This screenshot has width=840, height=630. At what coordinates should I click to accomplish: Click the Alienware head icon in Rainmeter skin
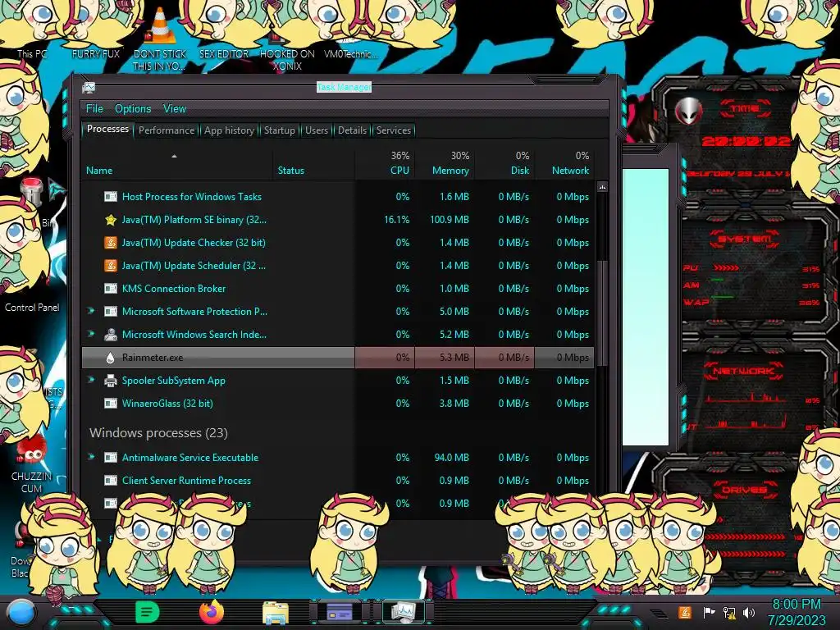[688, 112]
